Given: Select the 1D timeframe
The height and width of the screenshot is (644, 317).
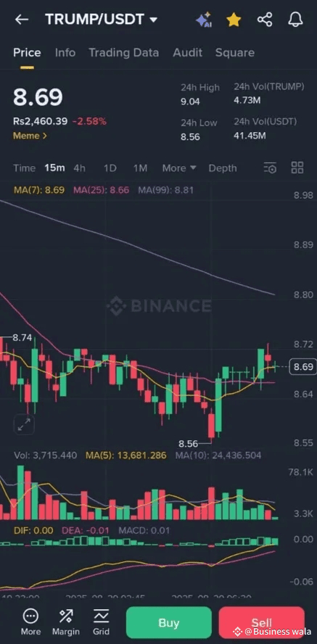Looking at the screenshot, I should [x=110, y=168].
